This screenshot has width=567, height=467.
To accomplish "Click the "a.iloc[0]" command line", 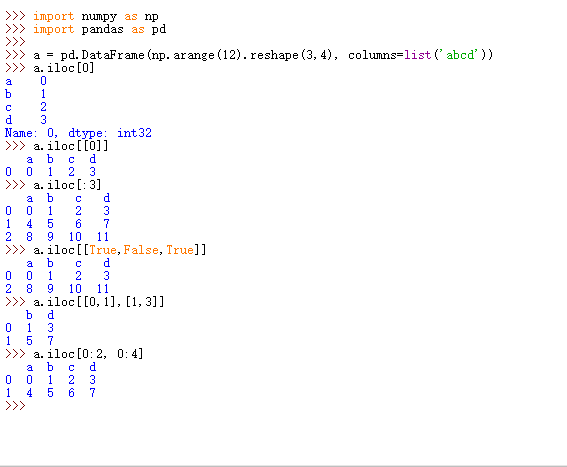I will (x=64, y=68).
